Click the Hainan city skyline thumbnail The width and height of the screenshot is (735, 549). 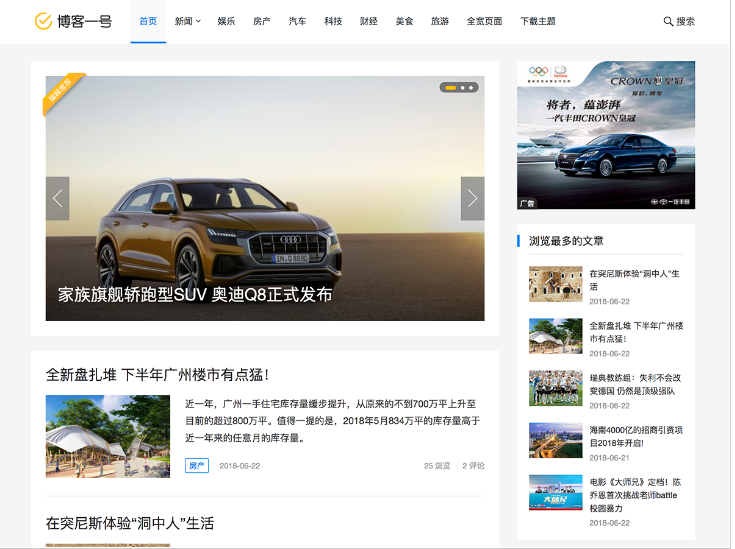[555, 440]
